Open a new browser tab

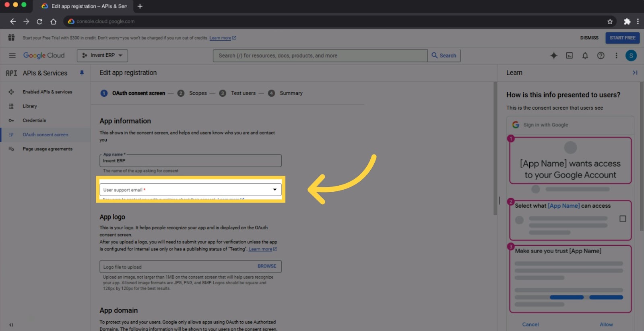[x=140, y=6]
